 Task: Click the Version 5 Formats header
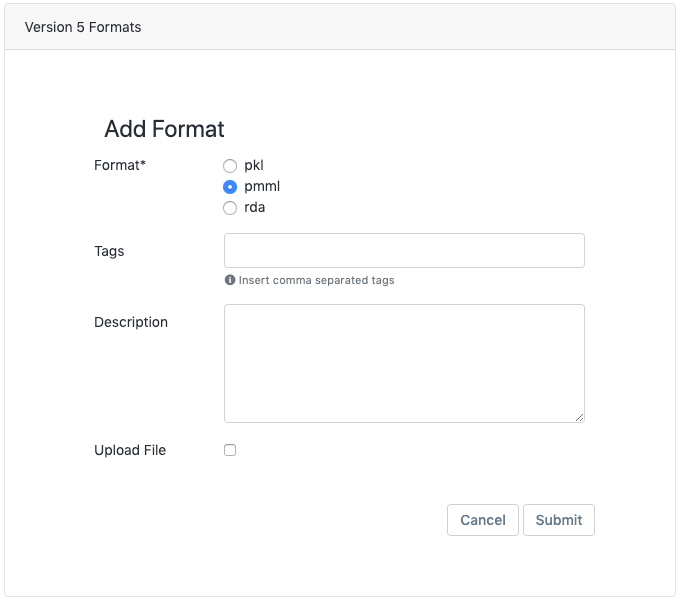tap(83, 27)
